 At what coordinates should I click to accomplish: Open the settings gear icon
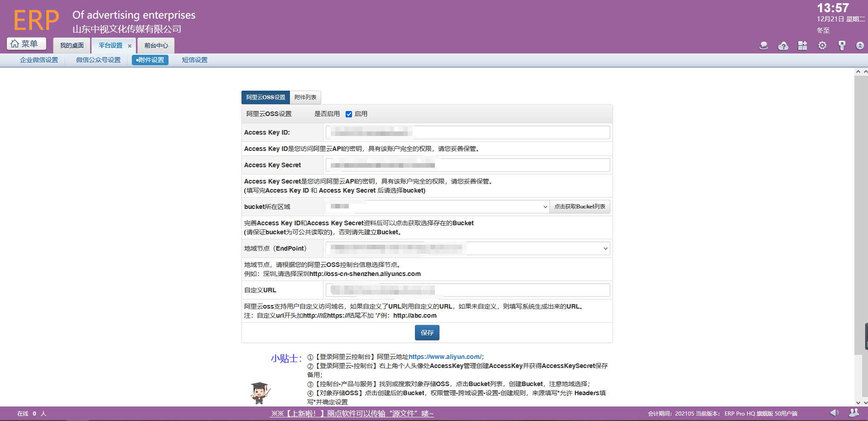click(x=822, y=45)
